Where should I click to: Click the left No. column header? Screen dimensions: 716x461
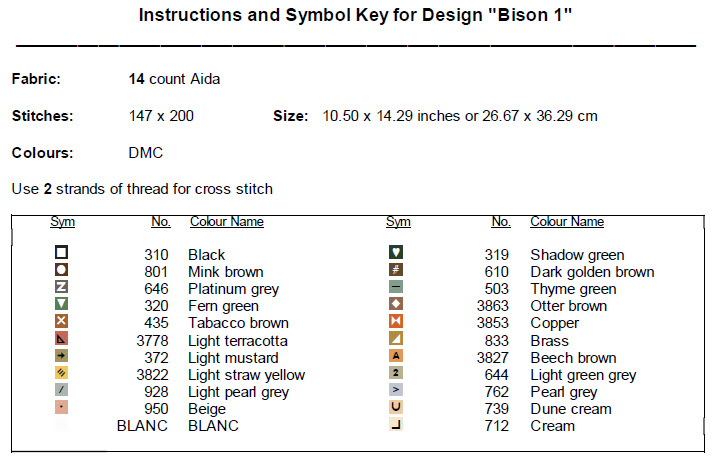pyautogui.click(x=160, y=222)
